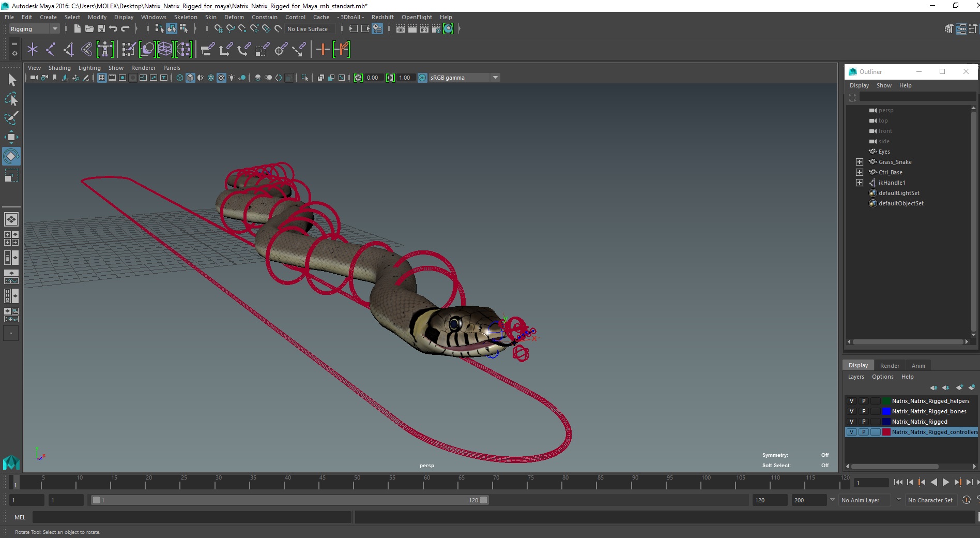Click red color swatch of controllers layer

click(x=886, y=432)
